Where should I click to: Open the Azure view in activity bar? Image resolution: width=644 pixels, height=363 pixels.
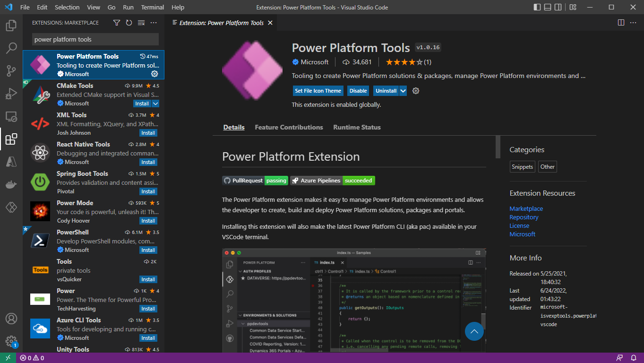point(11,162)
